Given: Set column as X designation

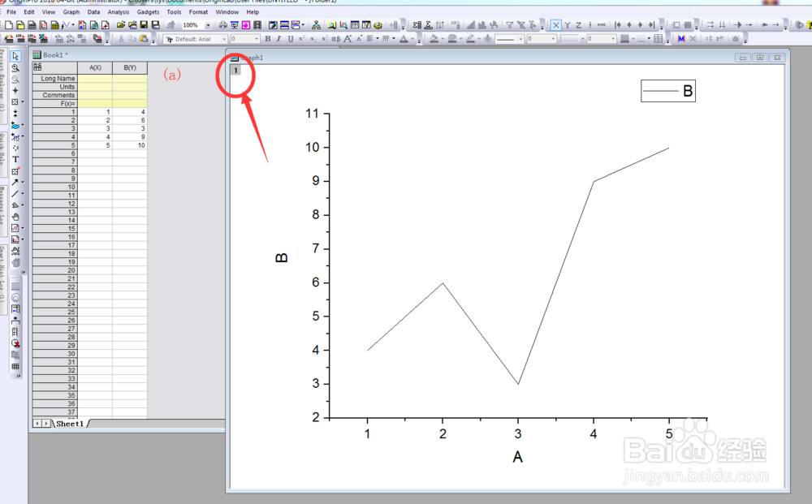Looking at the screenshot, I should coord(555,25).
